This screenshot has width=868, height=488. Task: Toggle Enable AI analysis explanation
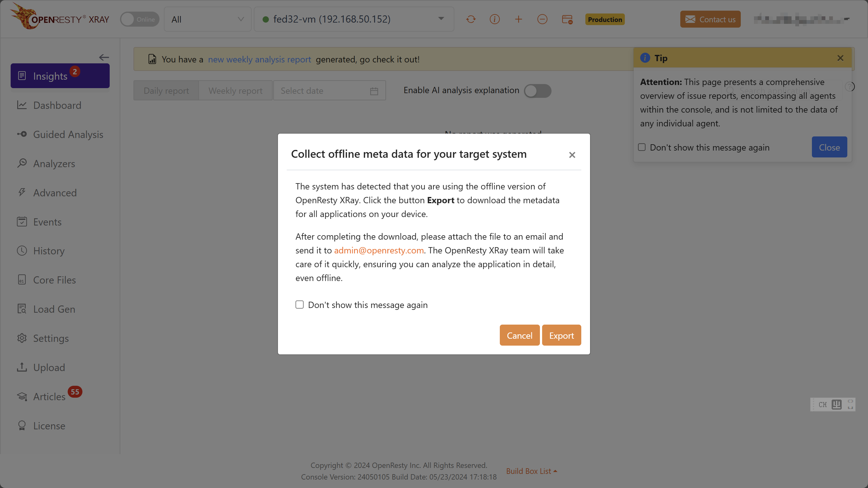[536, 91]
